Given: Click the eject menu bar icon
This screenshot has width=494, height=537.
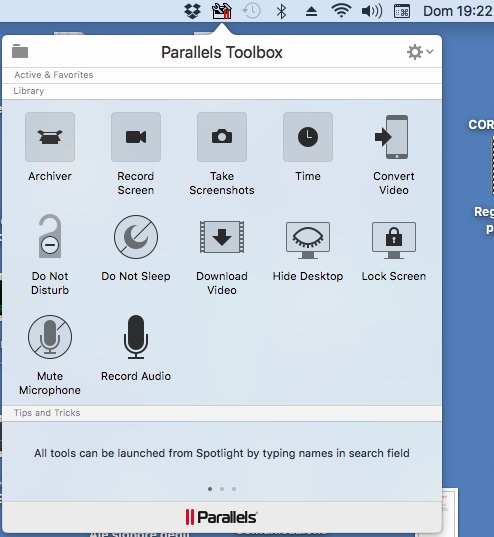Looking at the screenshot, I should pyautogui.click(x=311, y=11).
